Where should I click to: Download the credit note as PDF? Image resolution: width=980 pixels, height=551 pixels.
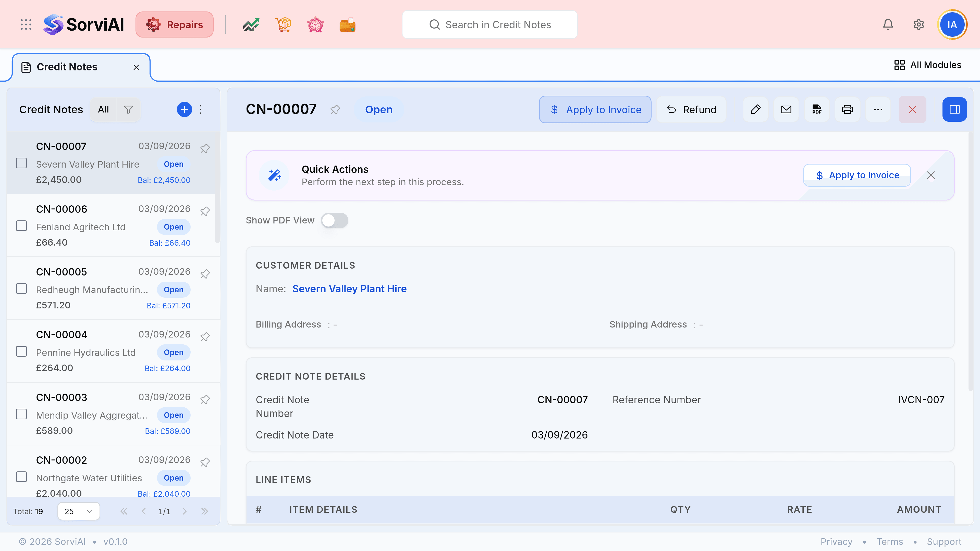tap(817, 109)
